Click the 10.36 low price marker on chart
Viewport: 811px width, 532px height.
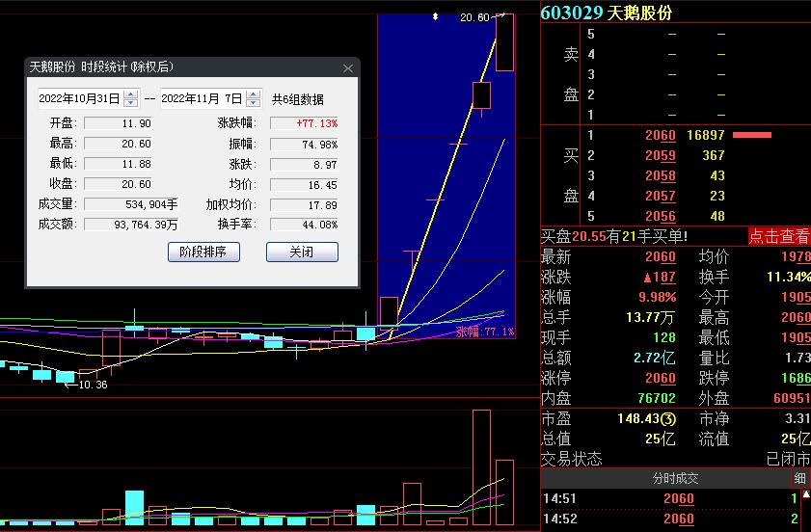point(90,386)
